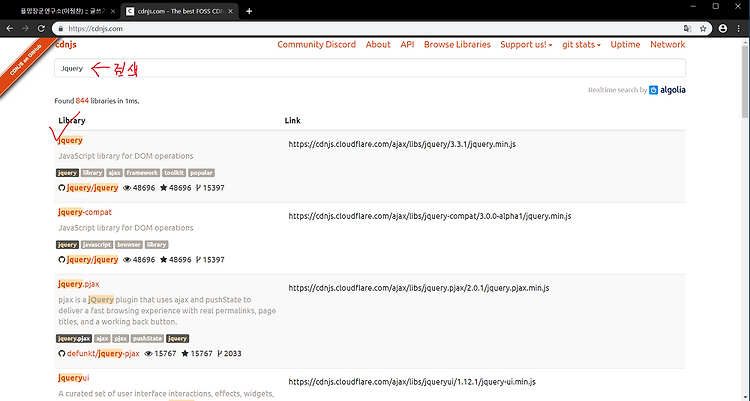Click the GitHub icon beside defunkt/jquery-pjax
750x401 pixels.
(x=61, y=354)
